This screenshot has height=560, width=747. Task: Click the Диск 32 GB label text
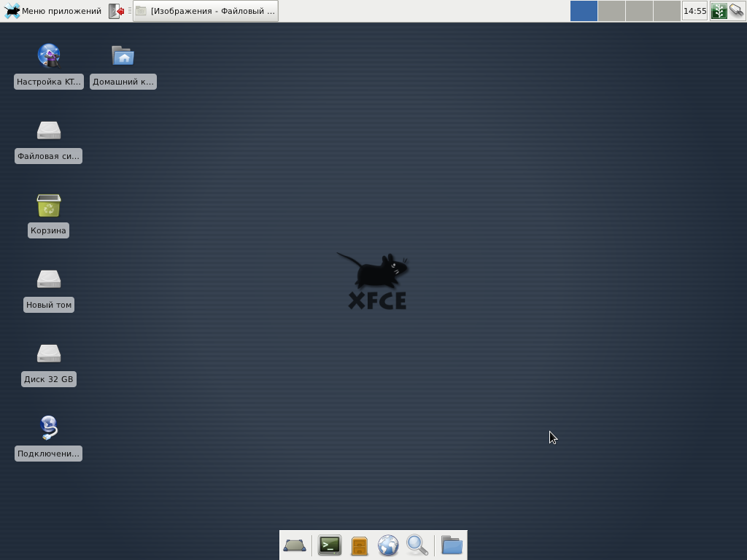click(49, 379)
